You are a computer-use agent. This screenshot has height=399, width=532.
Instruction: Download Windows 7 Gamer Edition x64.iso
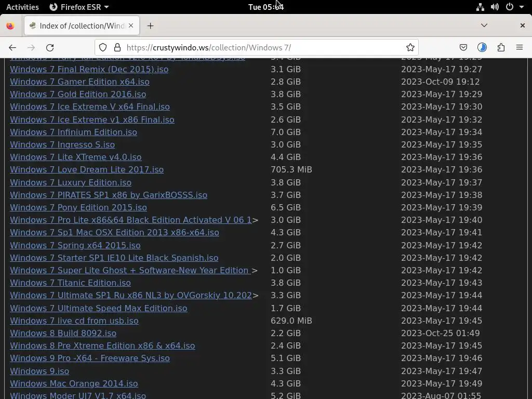[x=79, y=82]
